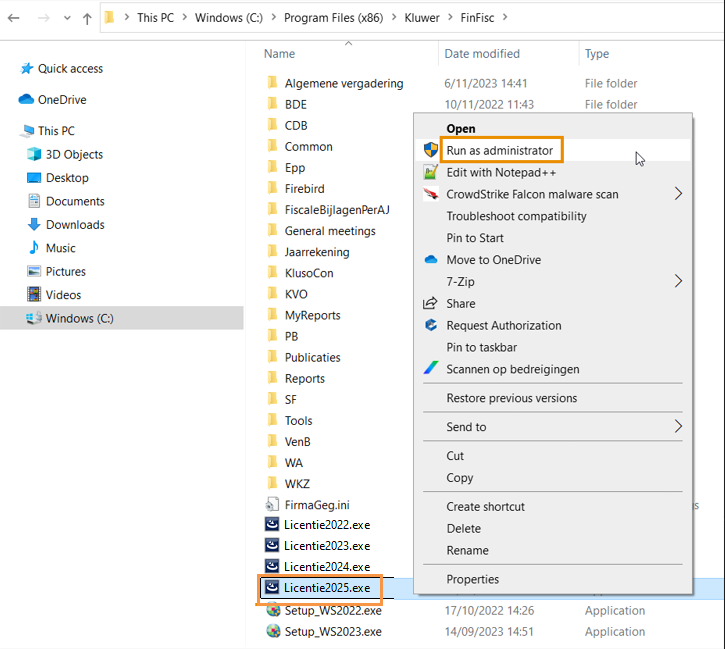The width and height of the screenshot is (725, 649).
Task: Click the FirmaGeg.ini file icon
Action: click(272, 505)
